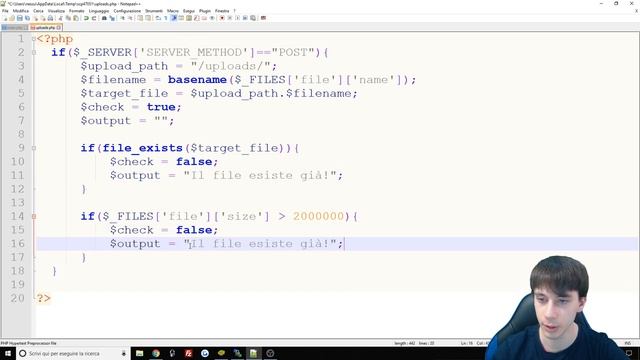Open the File menu

[x=5, y=11]
